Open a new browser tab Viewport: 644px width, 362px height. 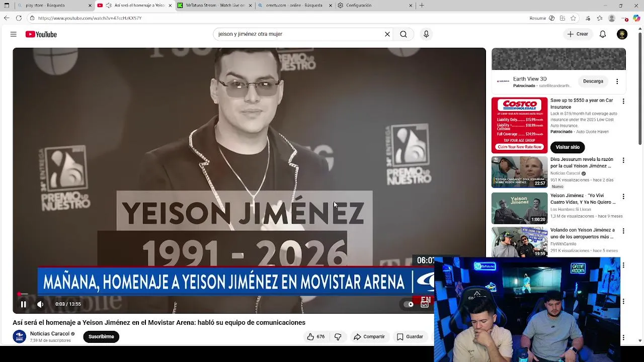pos(422,6)
